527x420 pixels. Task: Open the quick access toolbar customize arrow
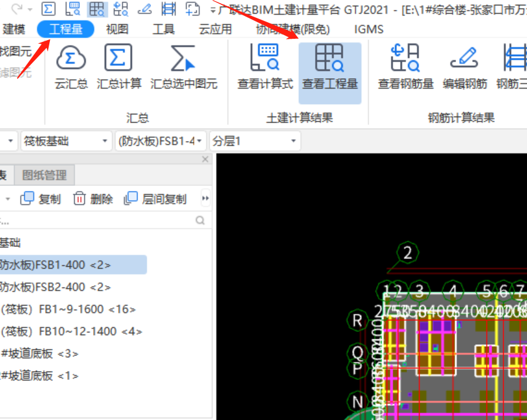(x=213, y=10)
